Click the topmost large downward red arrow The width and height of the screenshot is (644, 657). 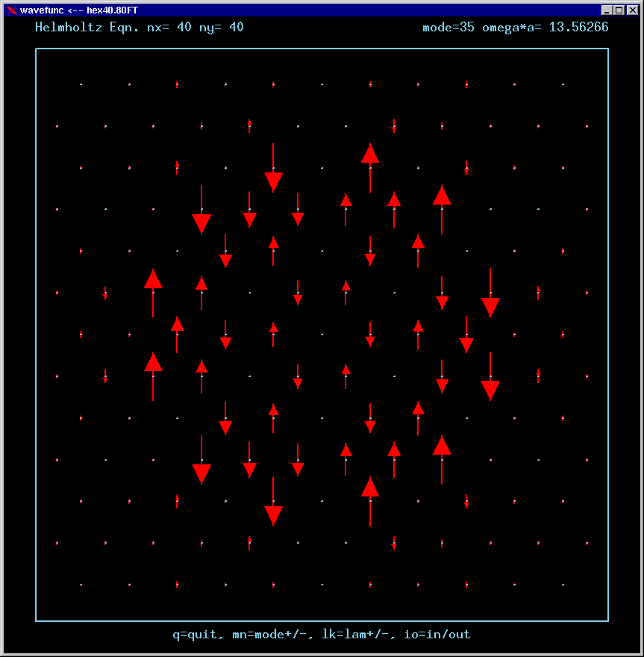273,169
